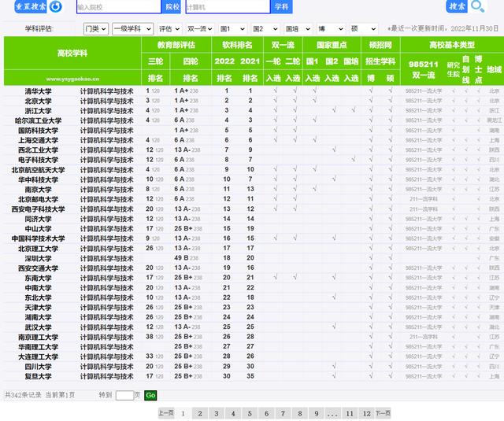Screen dimensions: 504x421
Task: Go to page 4
Action: 233,413
